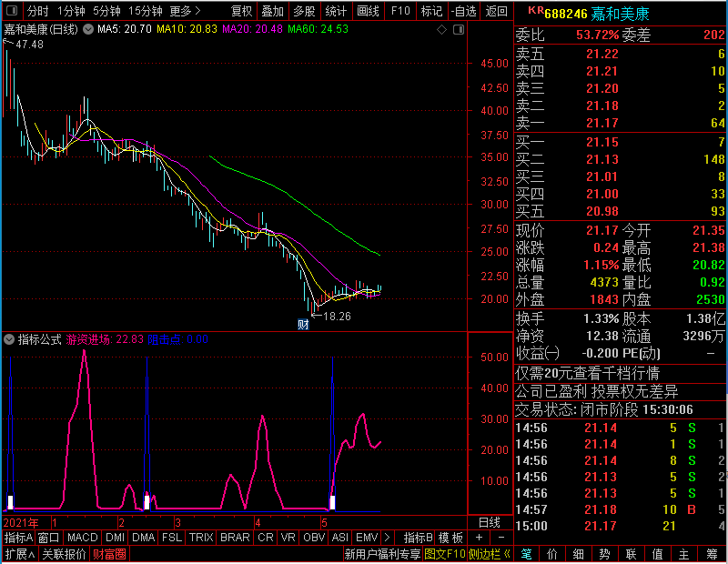Select the 值 value tab
The width and height of the screenshot is (728, 564).
tap(657, 554)
